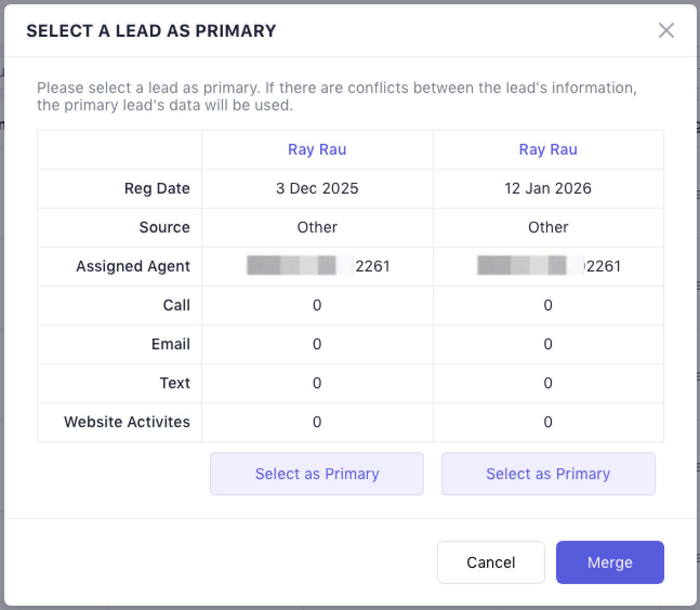Screen dimensions: 700x610
Task: Open the Ray Rau lead registered 12 Jan 2026
Action: [x=548, y=149]
